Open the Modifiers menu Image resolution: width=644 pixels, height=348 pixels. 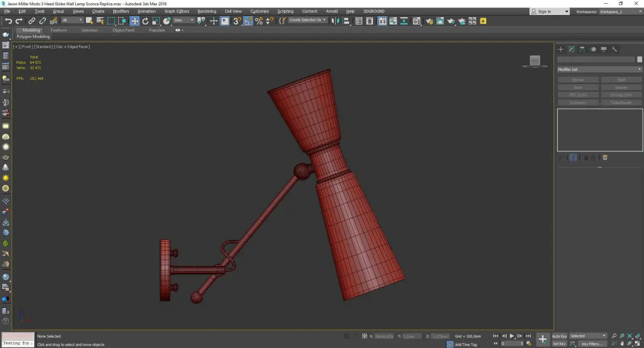pyautogui.click(x=121, y=11)
